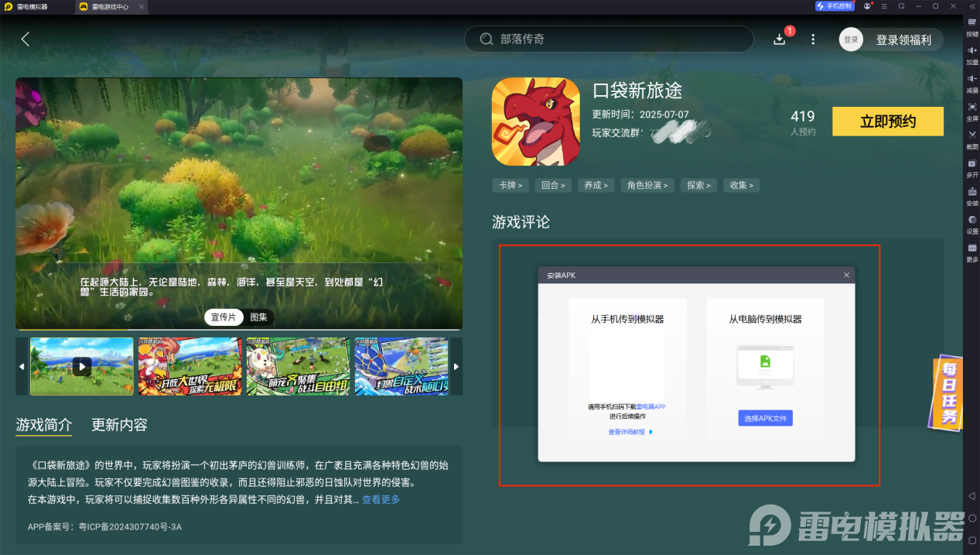Expand description with 查看更多 link
This screenshot has height=555, width=980.
[x=381, y=499]
